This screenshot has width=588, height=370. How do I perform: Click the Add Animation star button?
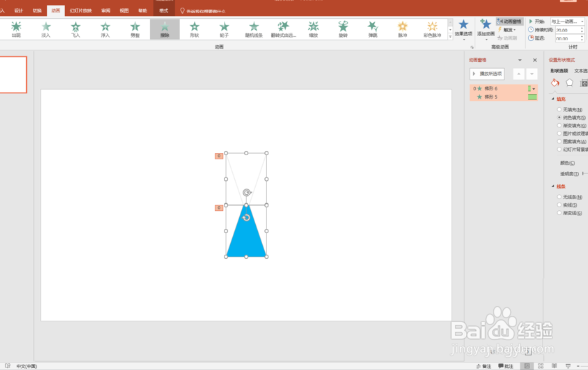486,29
